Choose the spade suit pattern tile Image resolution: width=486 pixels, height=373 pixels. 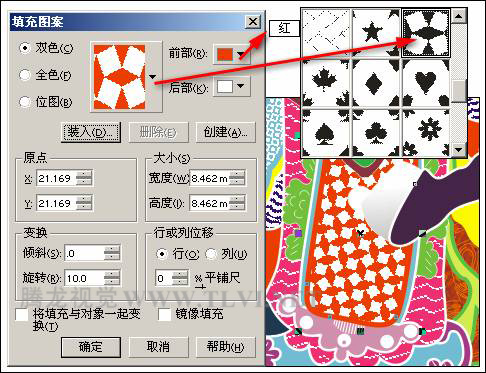326,133
